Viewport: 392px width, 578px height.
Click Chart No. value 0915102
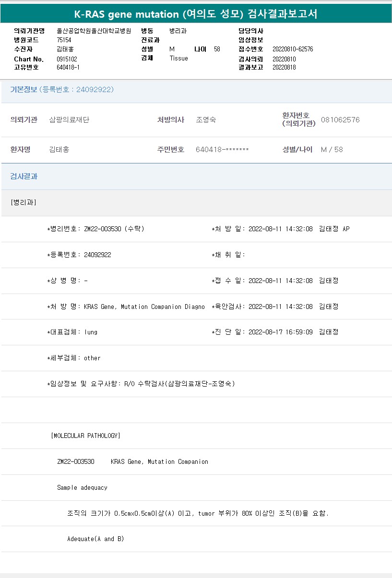(67, 59)
